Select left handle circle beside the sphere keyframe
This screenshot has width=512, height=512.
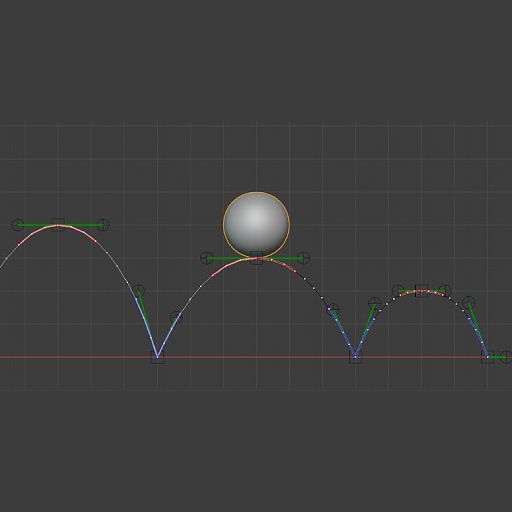pyautogui.click(x=207, y=258)
